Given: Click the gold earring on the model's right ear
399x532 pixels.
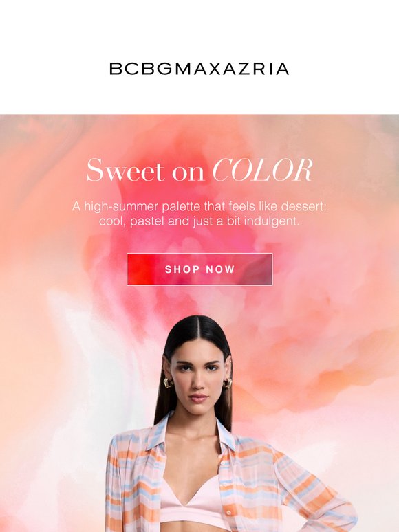Looking at the screenshot, I should [168, 383].
